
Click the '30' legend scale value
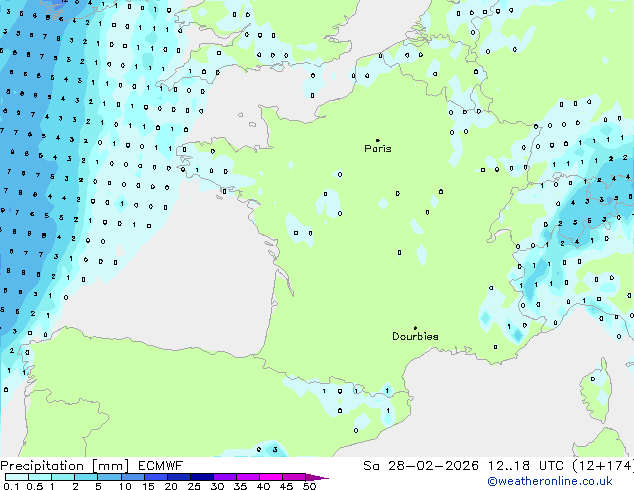[217, 486]
